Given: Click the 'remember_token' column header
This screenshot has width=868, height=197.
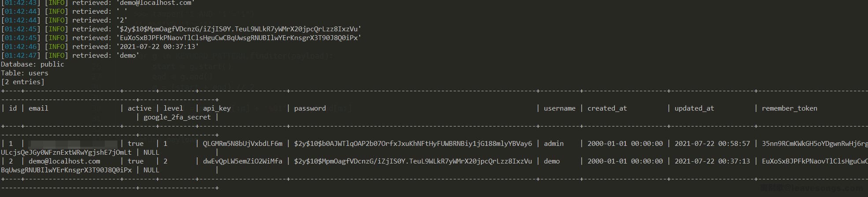Looking at the screenshot, I should 789,108.
